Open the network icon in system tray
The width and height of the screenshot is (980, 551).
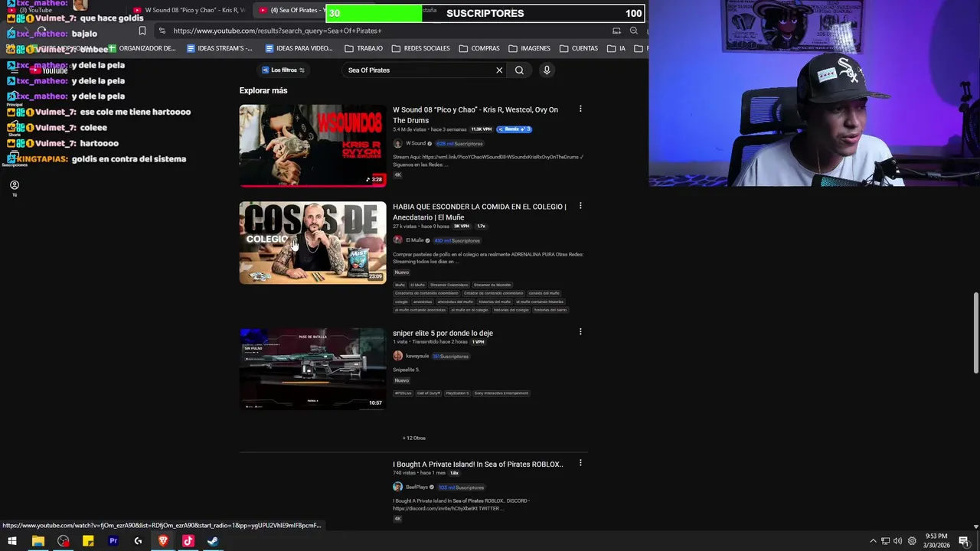pos(885,541)
